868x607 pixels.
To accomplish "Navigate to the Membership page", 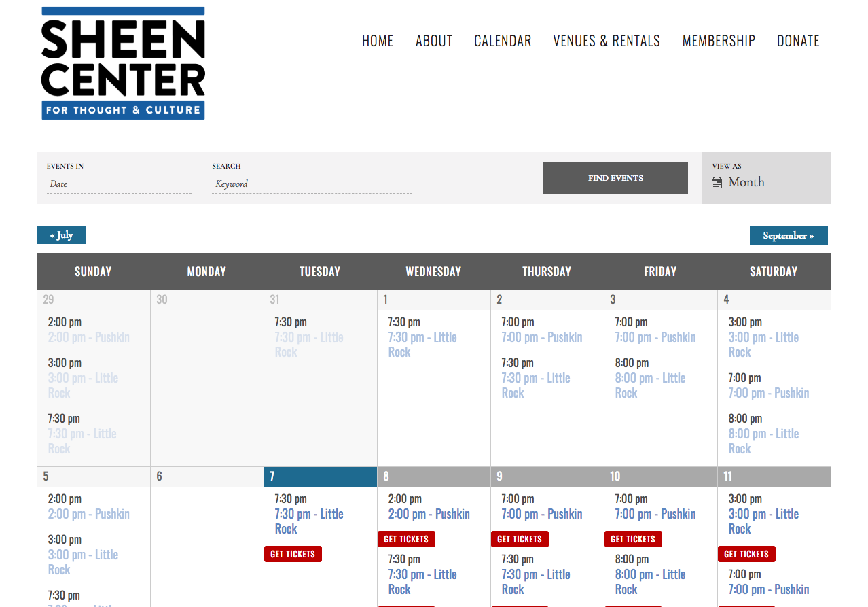I will [719, 41].
